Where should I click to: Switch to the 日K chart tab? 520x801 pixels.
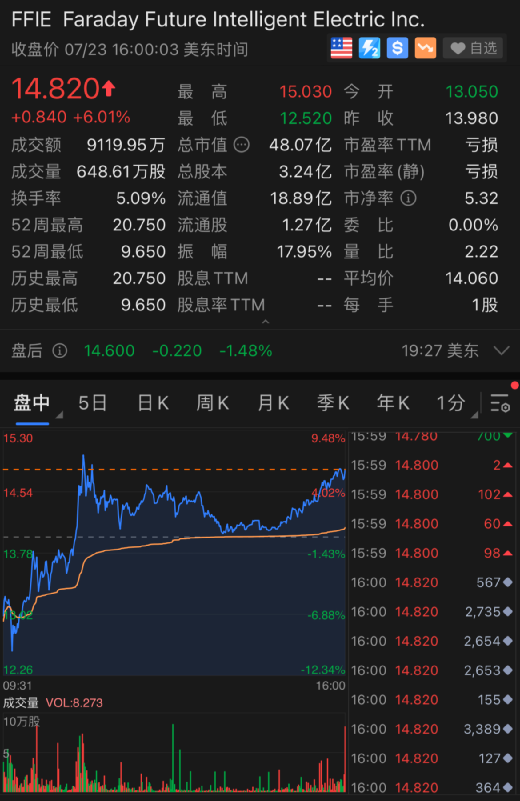click(x=153, y=403)
